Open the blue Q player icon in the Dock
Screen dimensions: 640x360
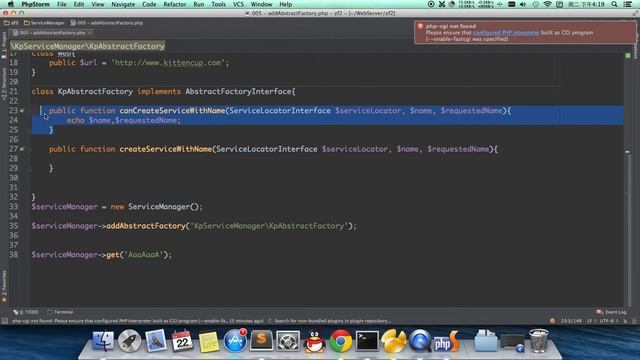(x=420, y=341)
